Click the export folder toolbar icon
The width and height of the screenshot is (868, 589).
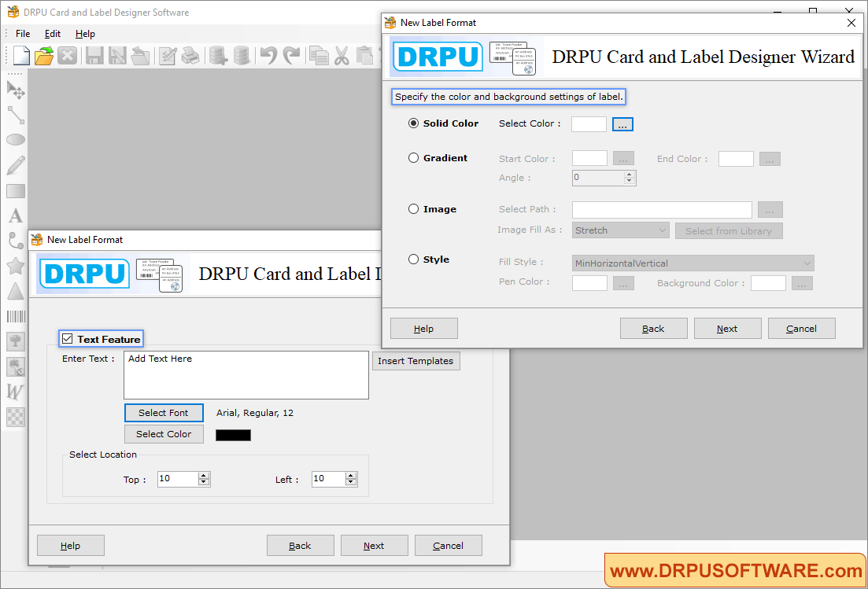[x=141, y=56]
